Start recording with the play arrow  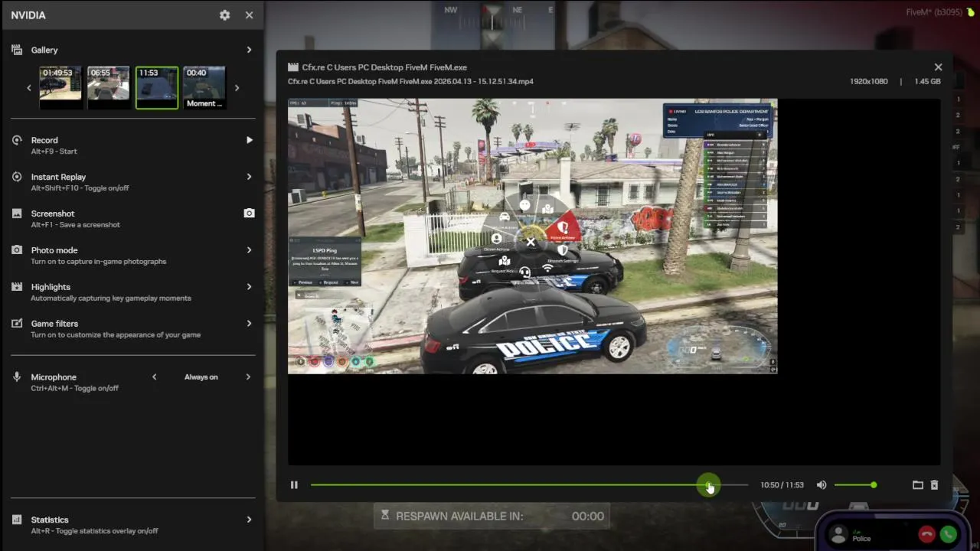pyautogui.click(x=249, y=140)
